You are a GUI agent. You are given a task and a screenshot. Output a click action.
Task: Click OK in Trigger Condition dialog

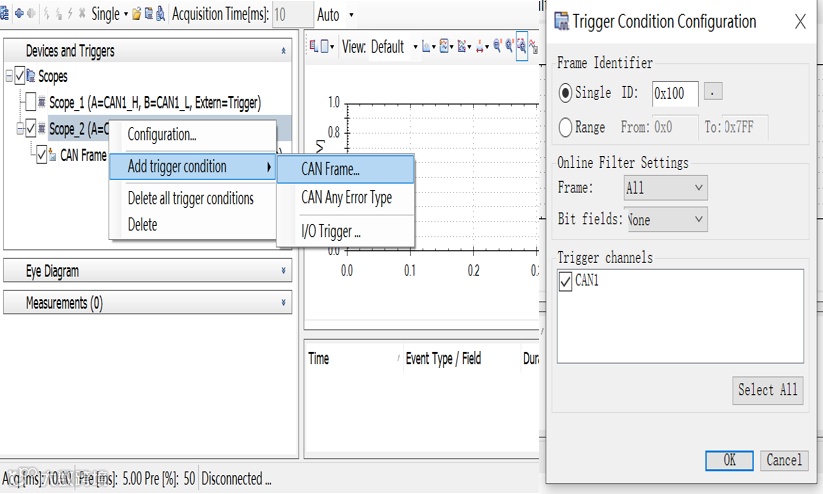729,460
